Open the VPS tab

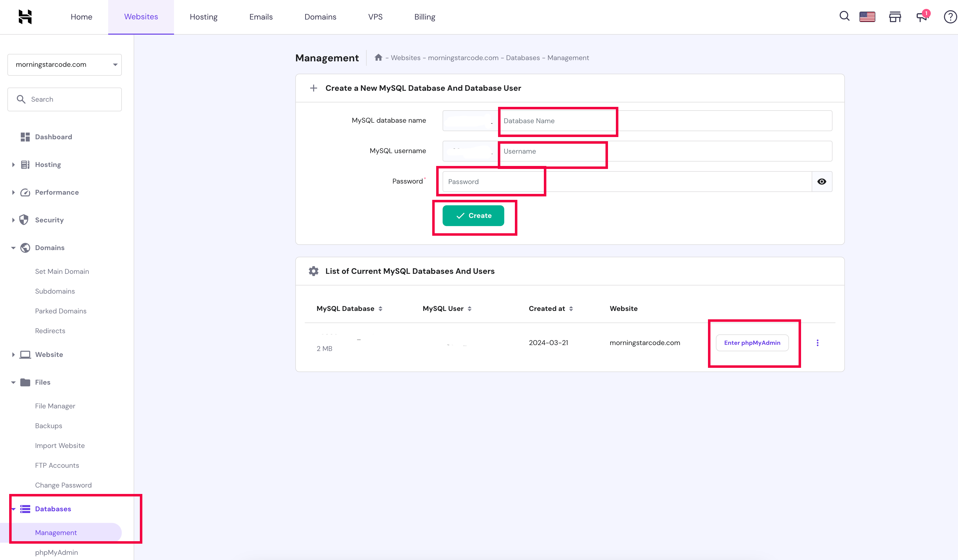pos(376,17)
